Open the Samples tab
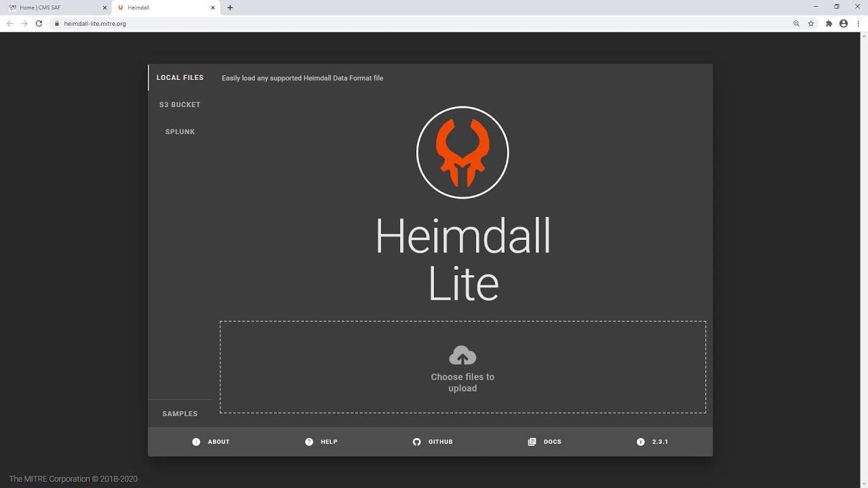868x488 pixels. click(x=180, y=413)
